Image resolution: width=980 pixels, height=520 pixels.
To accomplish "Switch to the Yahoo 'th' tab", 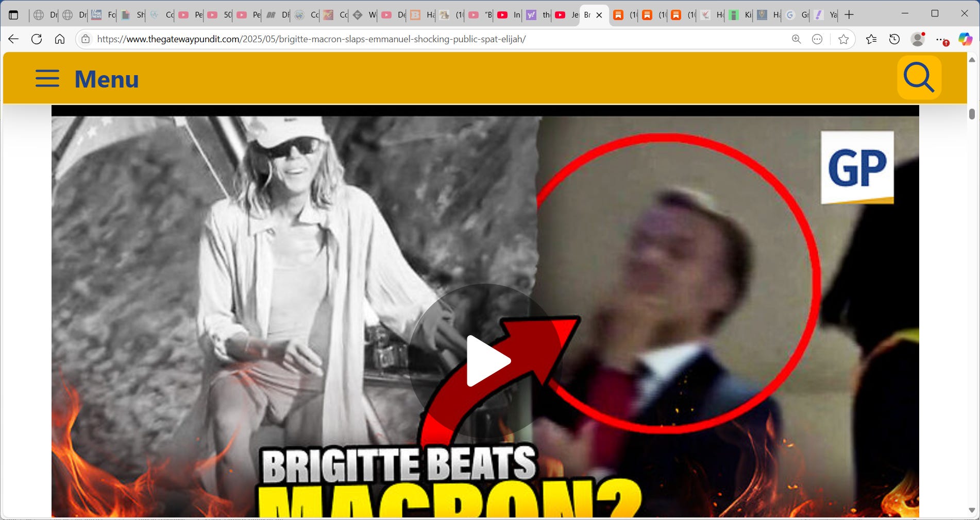I will [x=537, y=15].
